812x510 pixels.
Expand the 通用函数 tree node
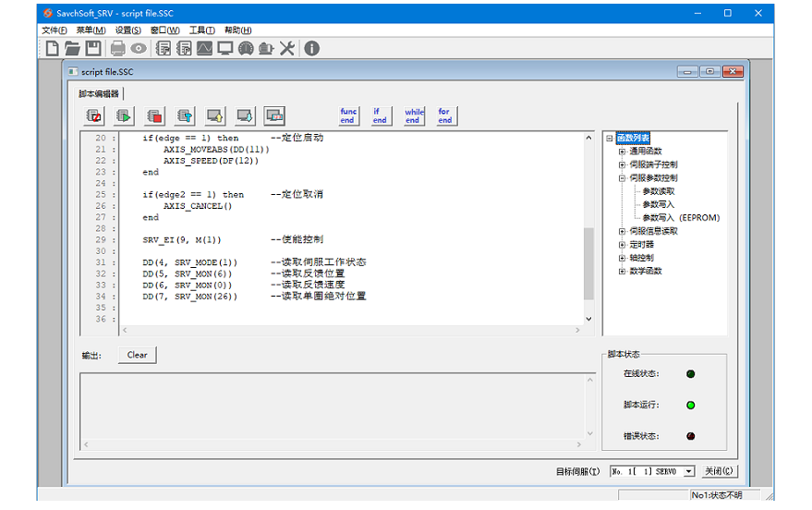pos(623,152)
